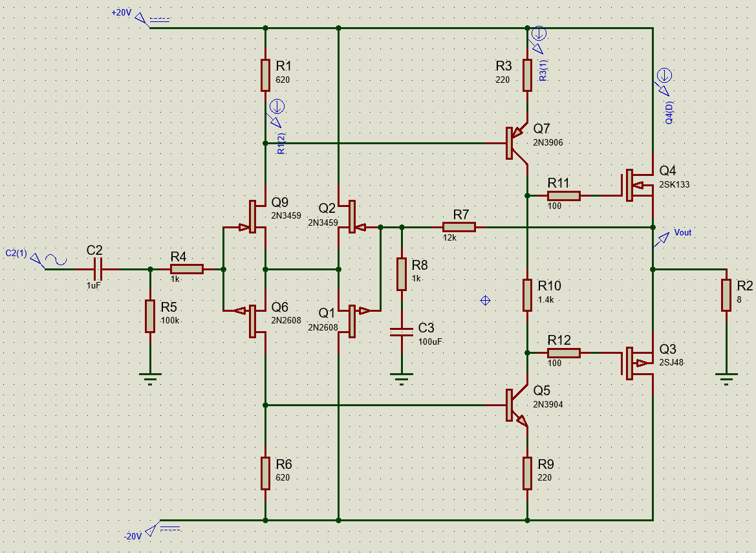The width and height of the screenshot is (756, 553).
Task: Select resistor R10 1.4k body
Action: click(527, 294)
